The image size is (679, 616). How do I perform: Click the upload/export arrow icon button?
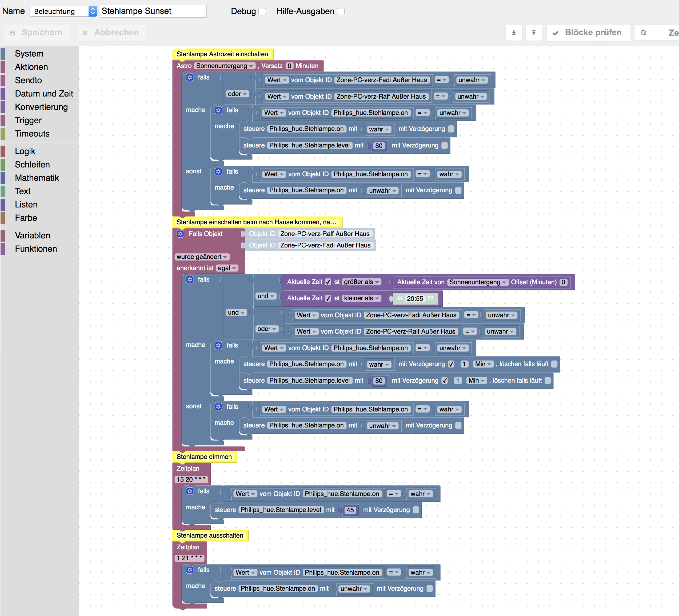[533, 33]
